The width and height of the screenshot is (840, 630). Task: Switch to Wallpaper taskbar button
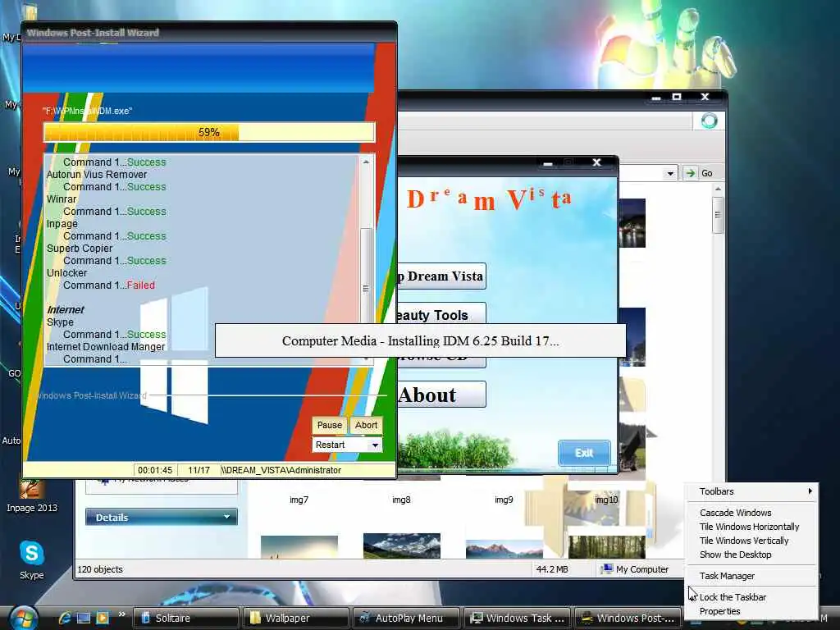click(296, 618)
